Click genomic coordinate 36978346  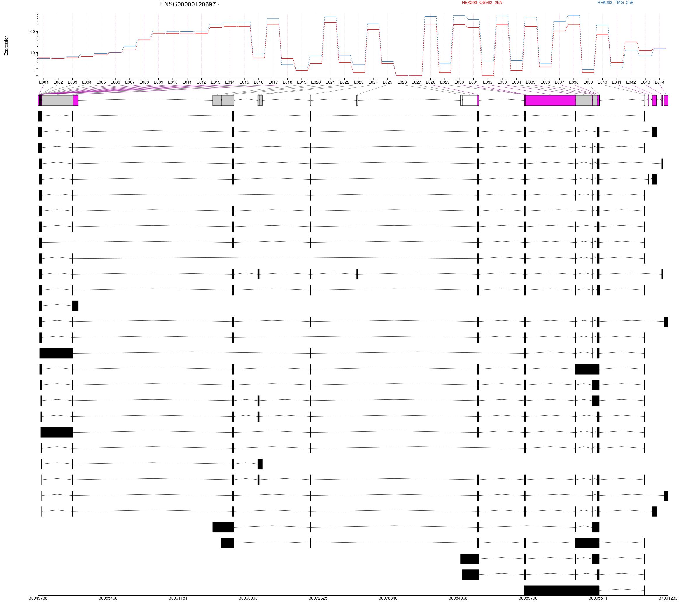(388, 598)
